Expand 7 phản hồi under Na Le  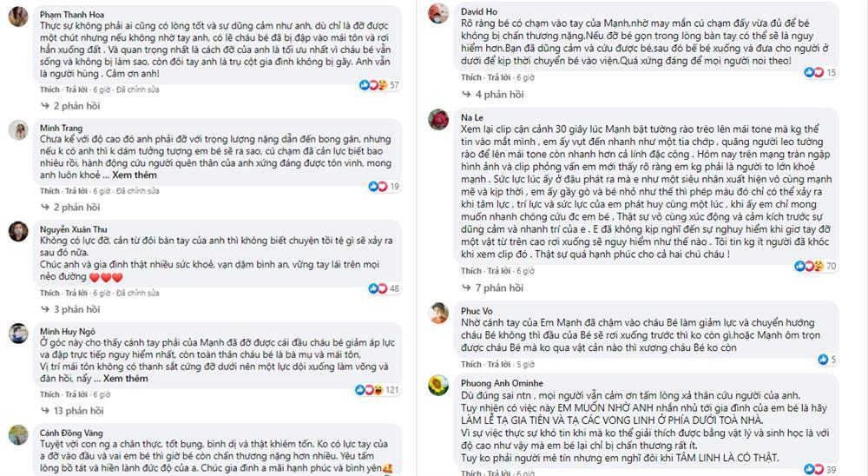tap(496, 288)
